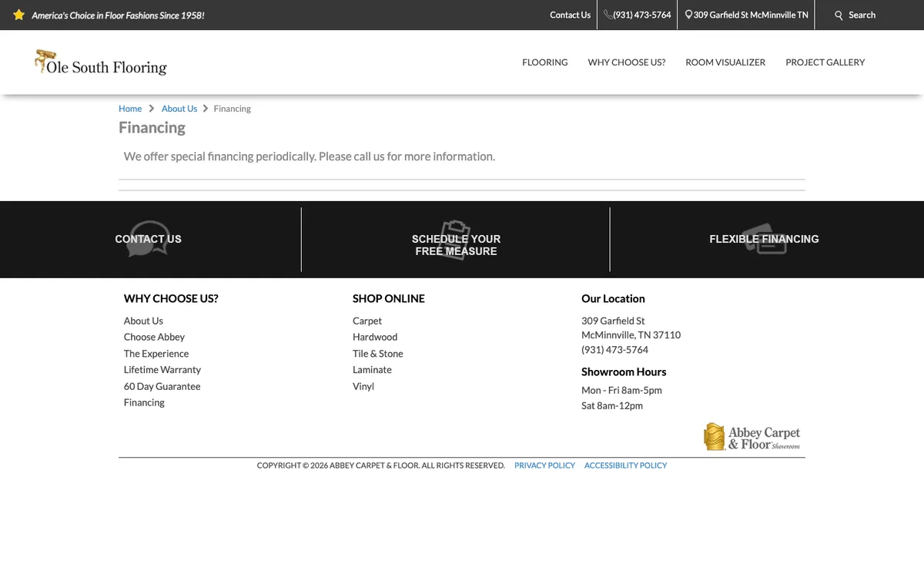Click the gold star icon in the top bar
924x578 pixels.
(x=19, y=15)
